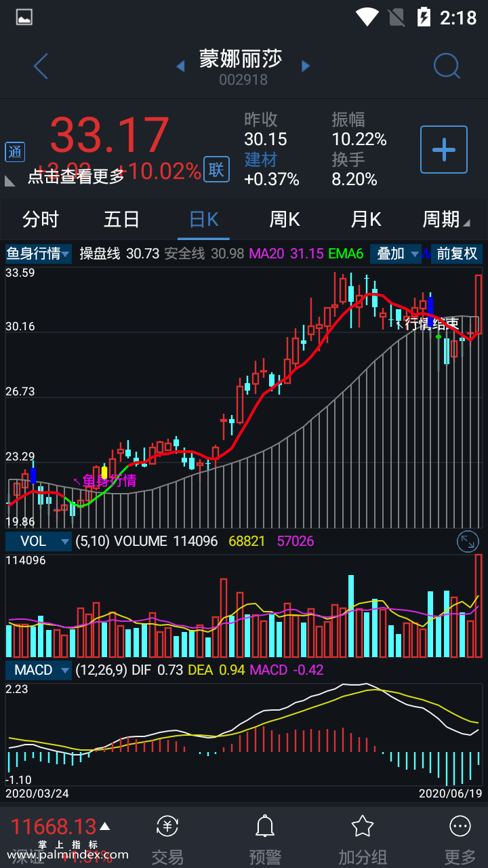Select the 月K tab
The width and height of the screenshot is (488, 868).
pyautogui.click(x=366, y=220)
